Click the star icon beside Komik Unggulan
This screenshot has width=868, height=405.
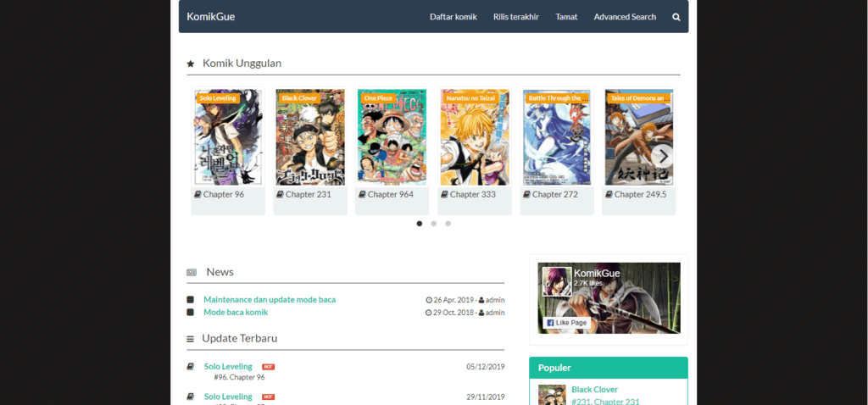pos(191,64)
